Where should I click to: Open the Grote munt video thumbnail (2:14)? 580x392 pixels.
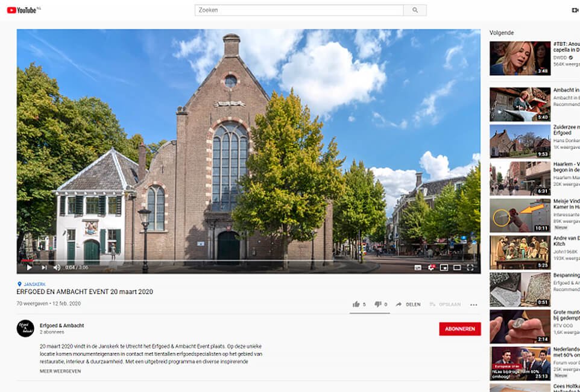click(x=520, y=326)
